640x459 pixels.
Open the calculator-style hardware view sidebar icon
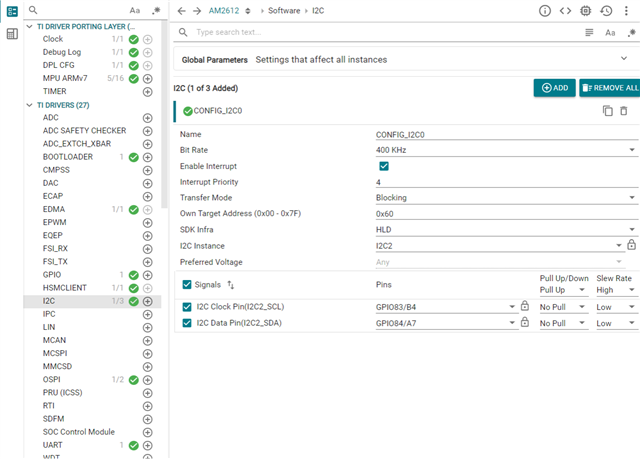[12, 34]
